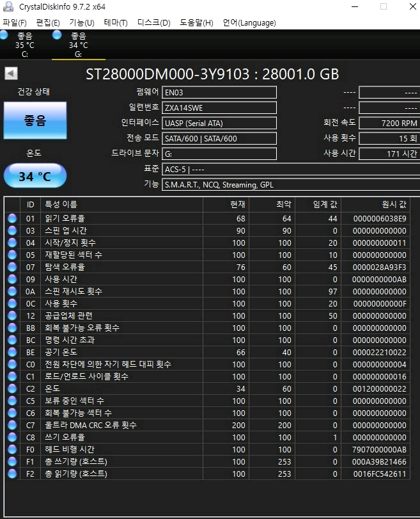Click the serial number field ZXA14SWE

219,108
